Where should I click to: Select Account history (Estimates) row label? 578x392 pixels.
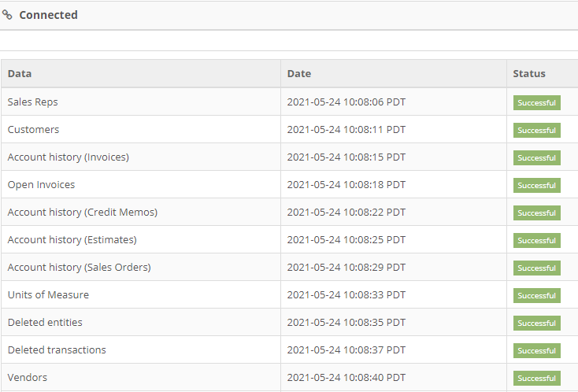point(72,240)
